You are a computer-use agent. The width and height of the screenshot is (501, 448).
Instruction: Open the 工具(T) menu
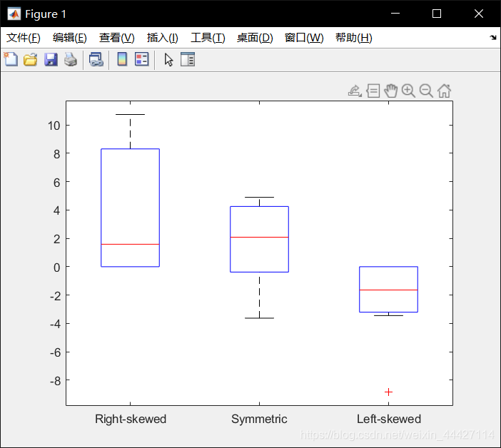point(208,38)
